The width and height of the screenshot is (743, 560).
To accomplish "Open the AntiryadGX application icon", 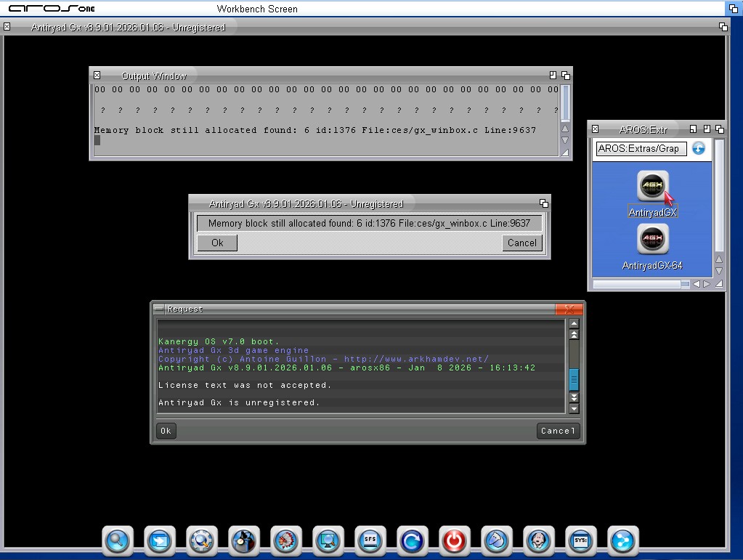I will point(652,187).
